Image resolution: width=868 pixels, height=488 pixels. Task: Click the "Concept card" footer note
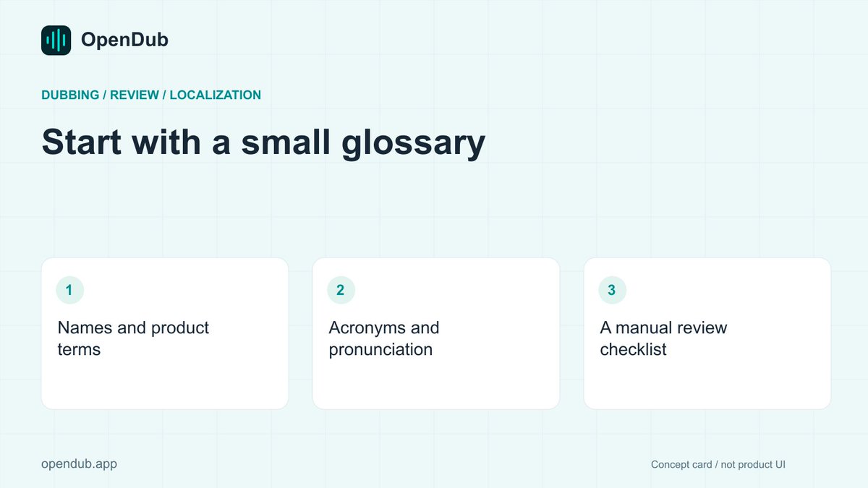(681, 464)
